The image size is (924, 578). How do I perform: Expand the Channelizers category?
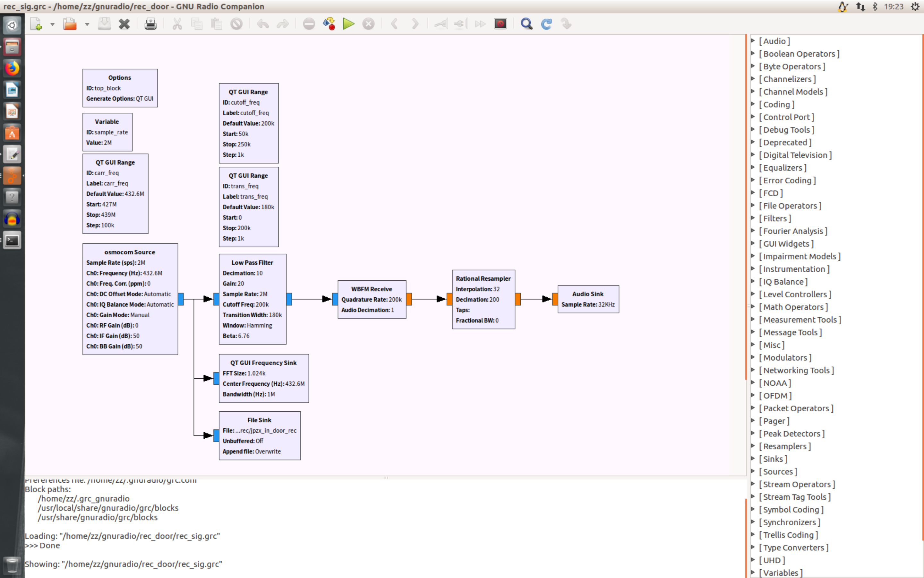click(x=753, y=79)
